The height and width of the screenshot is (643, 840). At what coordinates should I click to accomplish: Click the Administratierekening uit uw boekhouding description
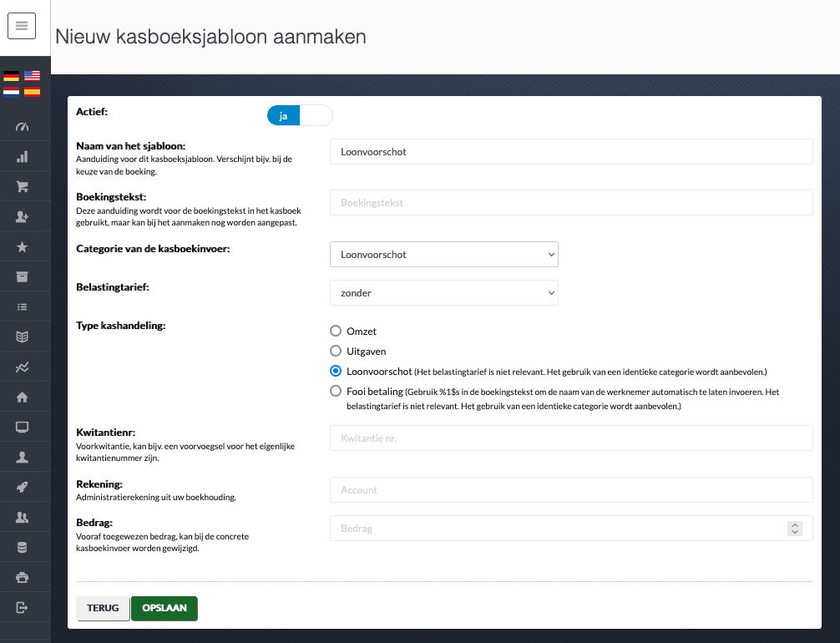[x=156, y=497]
